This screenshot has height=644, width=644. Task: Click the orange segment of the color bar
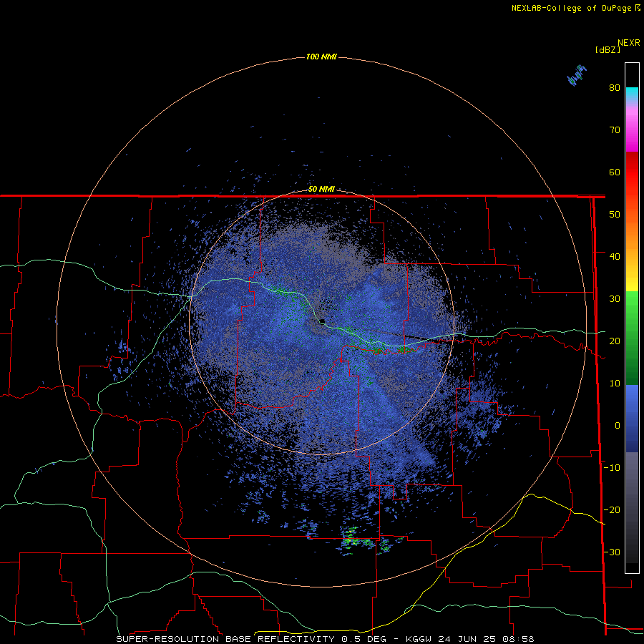[632, 236]
